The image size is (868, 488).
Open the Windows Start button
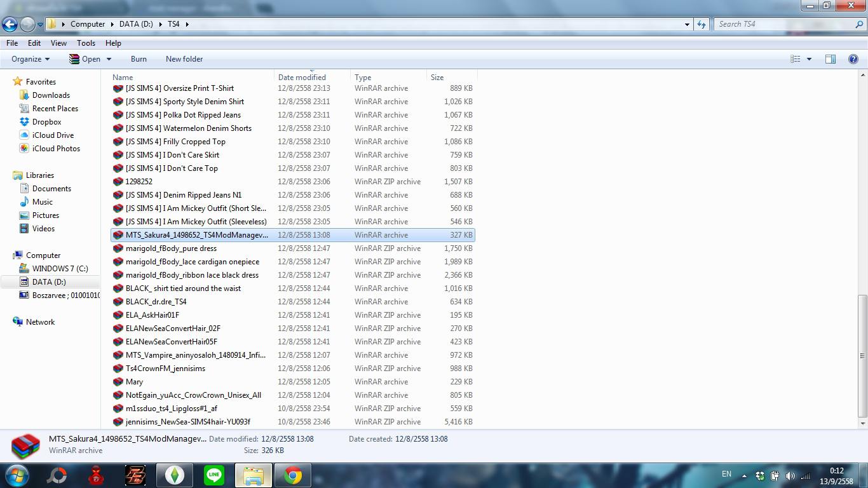[17, 475]
